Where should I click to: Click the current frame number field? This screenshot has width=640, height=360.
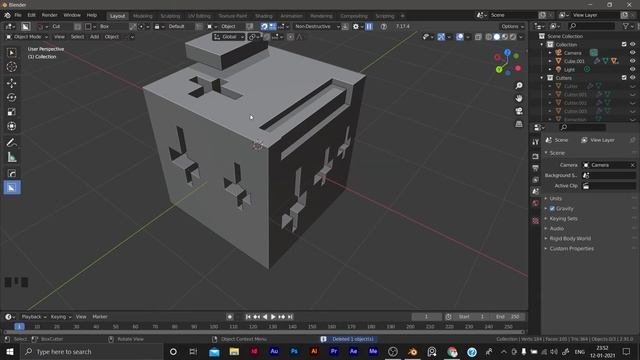click(x=426, y=317)
